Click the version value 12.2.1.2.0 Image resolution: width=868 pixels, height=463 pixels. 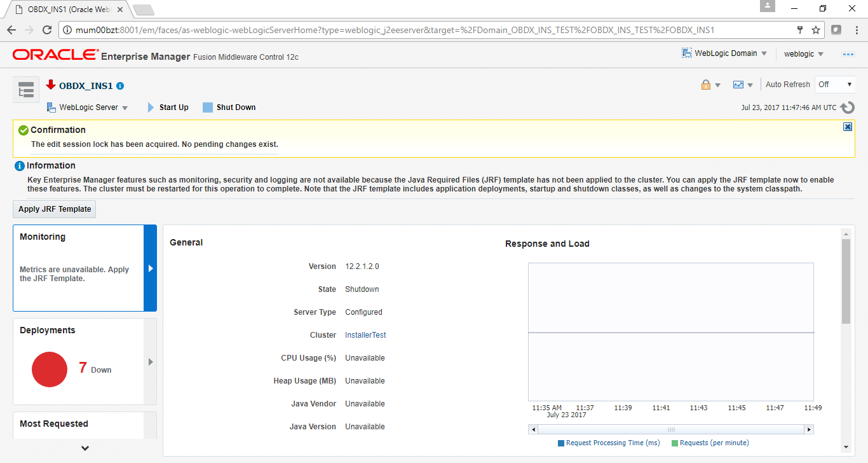(362, 266)
